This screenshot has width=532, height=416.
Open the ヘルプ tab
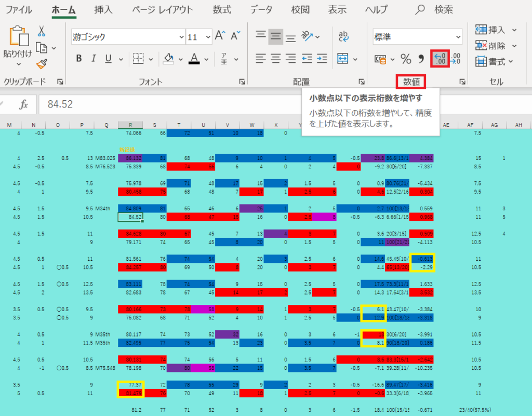[376, 9]
